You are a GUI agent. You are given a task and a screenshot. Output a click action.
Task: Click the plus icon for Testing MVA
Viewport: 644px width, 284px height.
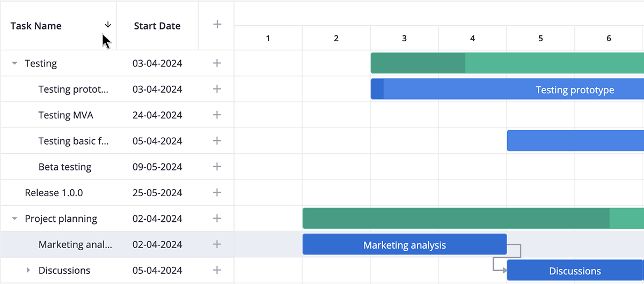[217, 115]
